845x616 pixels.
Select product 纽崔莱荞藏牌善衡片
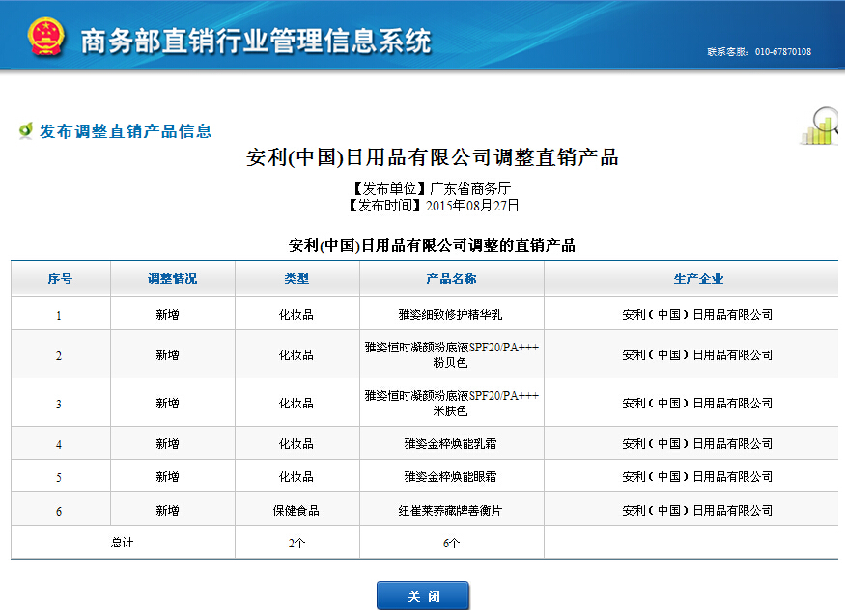pos(451,511)
